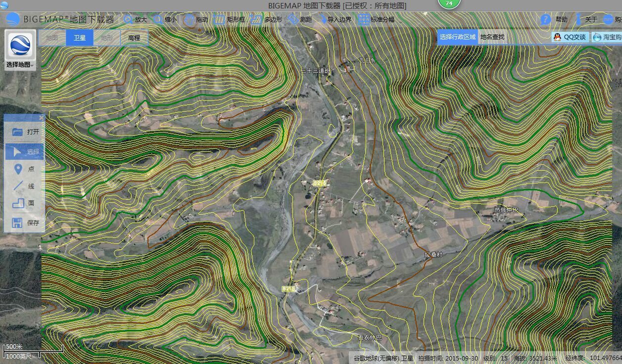Toggle the 高程 elevation layer
The image size is (622, 364).
pyautogui.click(x=134, y=38)
